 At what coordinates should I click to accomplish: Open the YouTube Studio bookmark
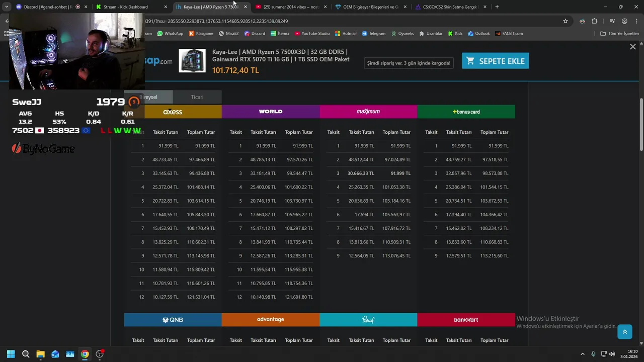click(x=312, y=34)
